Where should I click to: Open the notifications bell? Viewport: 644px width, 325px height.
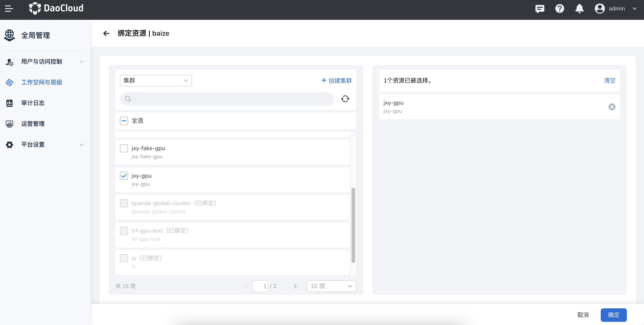point(579,9)
